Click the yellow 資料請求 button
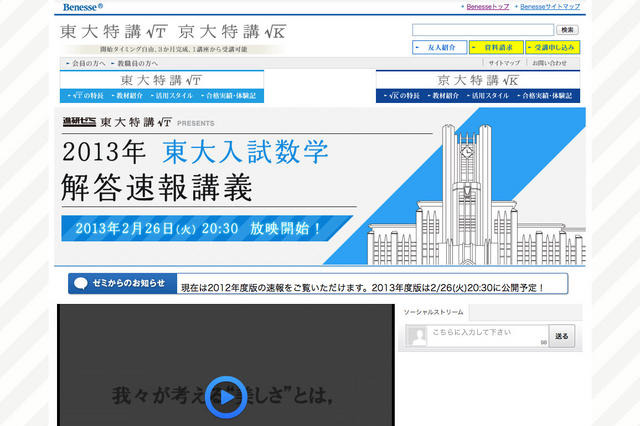The image size is (640, 426). (496, 47)
